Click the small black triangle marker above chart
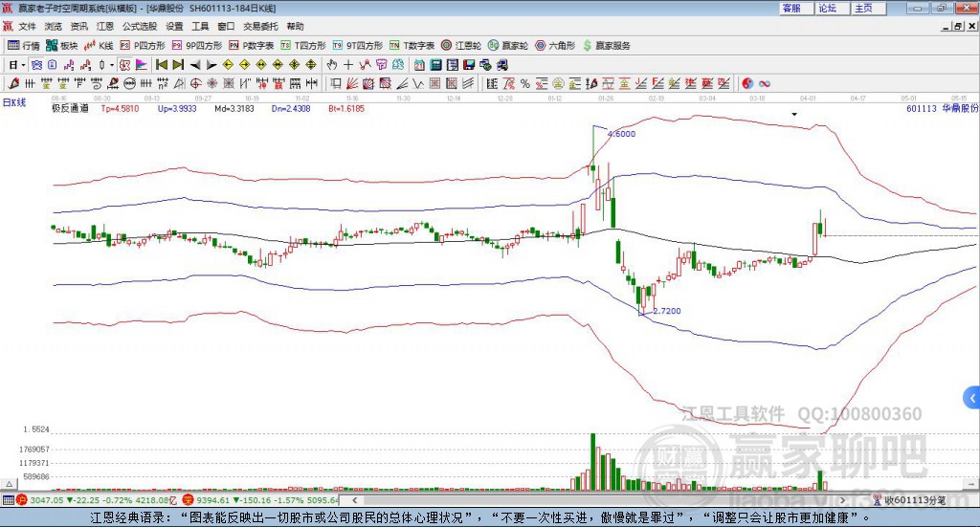980x527 pixels. pyautogui.click(x=794, y=114)
